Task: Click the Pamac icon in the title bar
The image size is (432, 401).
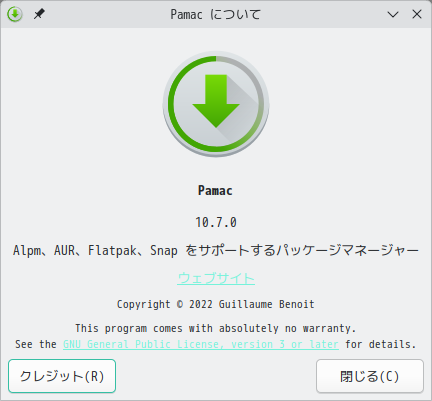Action: 15,14
